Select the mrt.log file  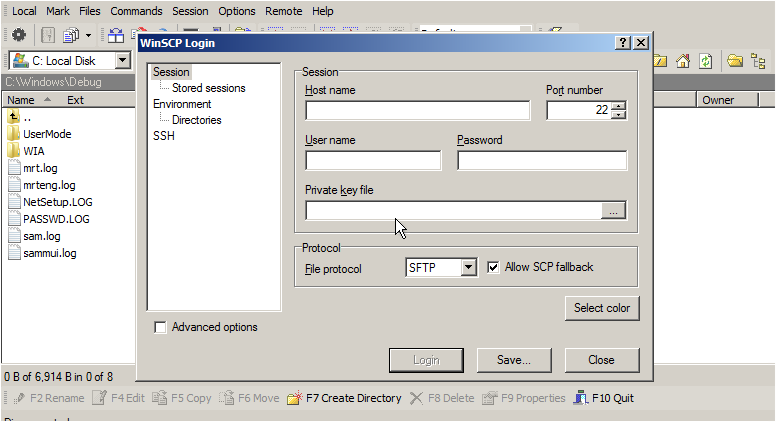coord(33,168)
